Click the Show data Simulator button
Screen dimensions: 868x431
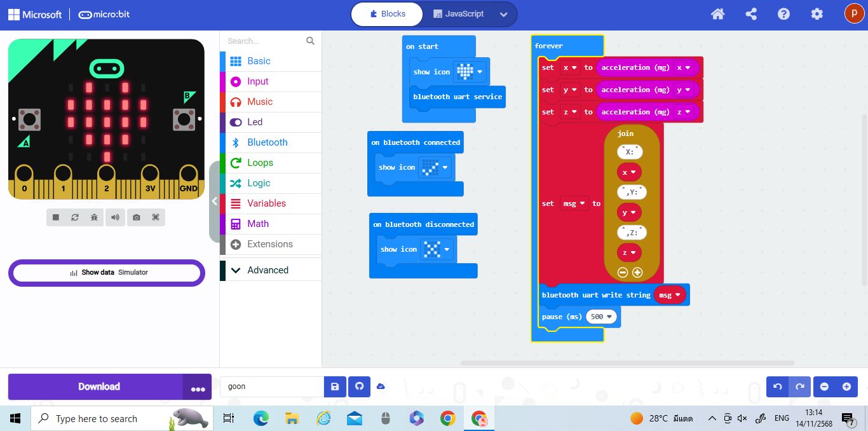click(x=107, y=272)
